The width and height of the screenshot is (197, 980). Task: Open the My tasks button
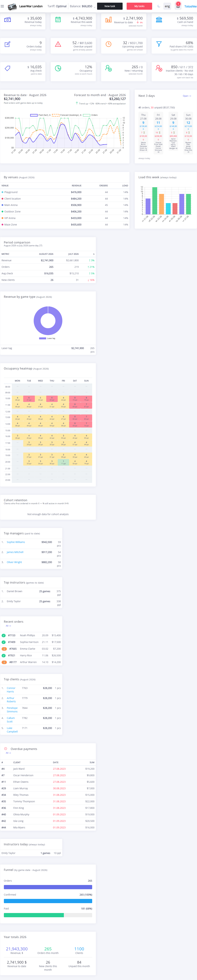click(139, 6)
